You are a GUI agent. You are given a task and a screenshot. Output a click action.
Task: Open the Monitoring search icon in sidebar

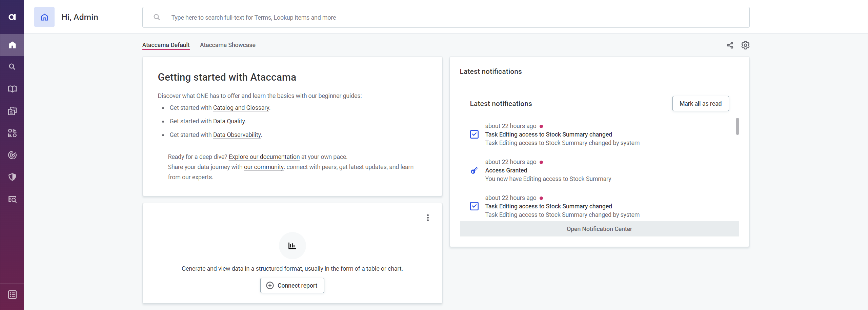(12, 200)
